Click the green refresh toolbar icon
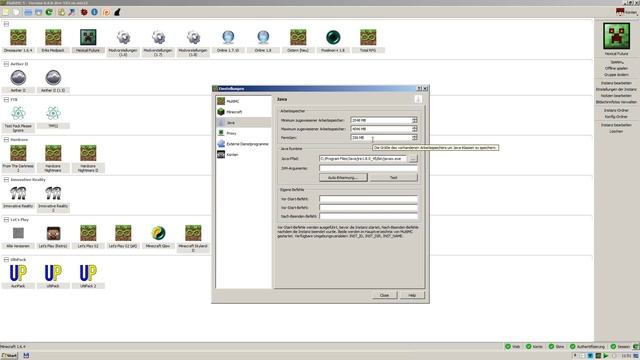Viewport: 640px width, 360px height. click(49, 12)
